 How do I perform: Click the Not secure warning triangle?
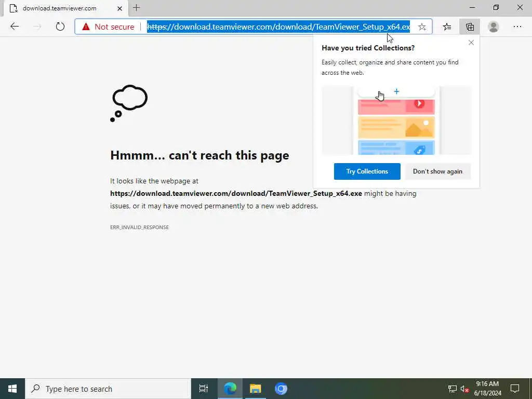coord(86,27)
